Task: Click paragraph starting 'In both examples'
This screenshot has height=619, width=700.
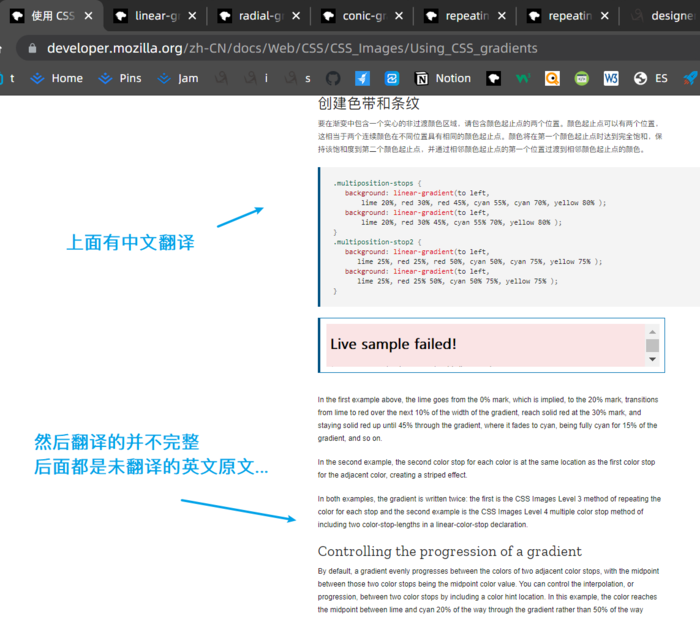Action: [x=489, y=512]
